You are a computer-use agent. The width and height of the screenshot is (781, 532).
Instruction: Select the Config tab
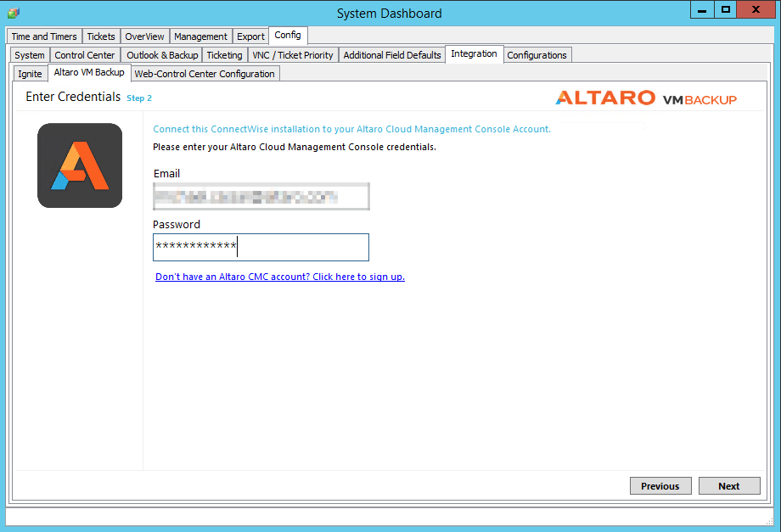[288, 35]
